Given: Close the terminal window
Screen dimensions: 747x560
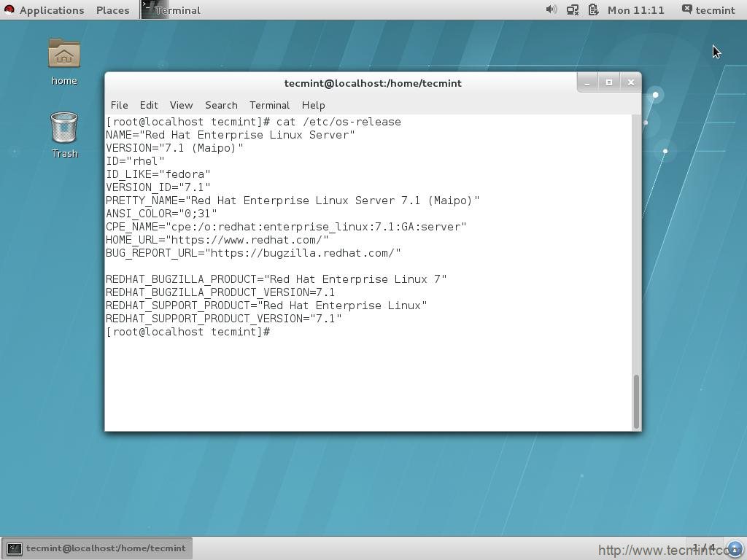Looking at the screenshot, I should [631, 83].
